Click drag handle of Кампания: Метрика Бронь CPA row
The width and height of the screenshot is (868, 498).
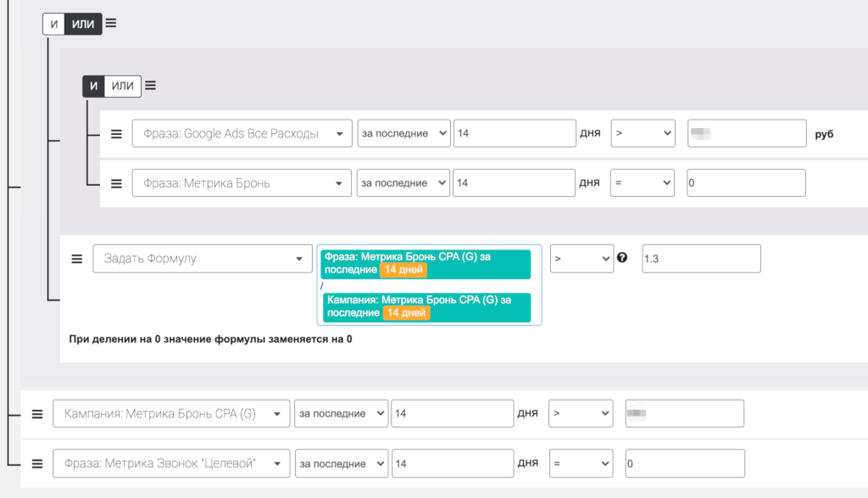pyautogui.click(x=37, y=414)
